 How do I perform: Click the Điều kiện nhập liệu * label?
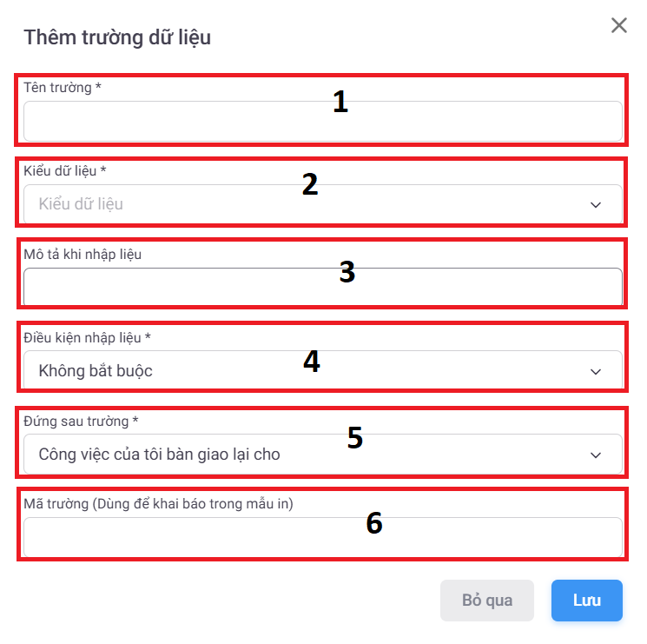tap(87, 337)
